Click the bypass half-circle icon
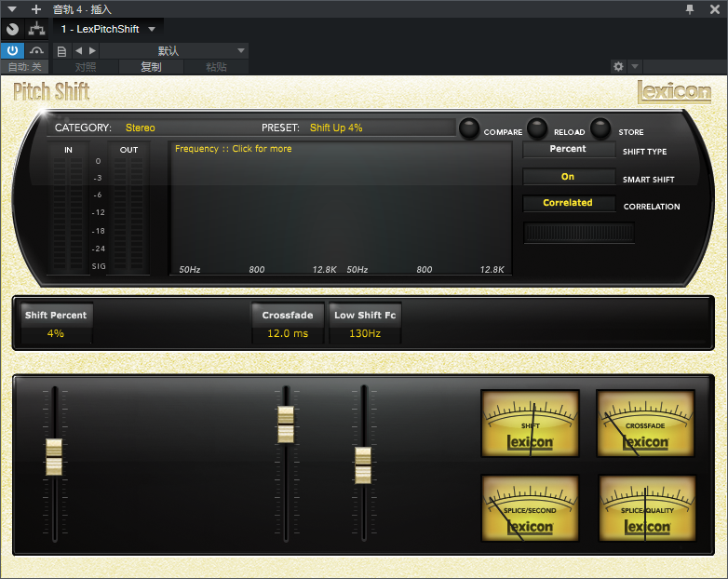Screen dimensions: 728x579 click(12, 29)
